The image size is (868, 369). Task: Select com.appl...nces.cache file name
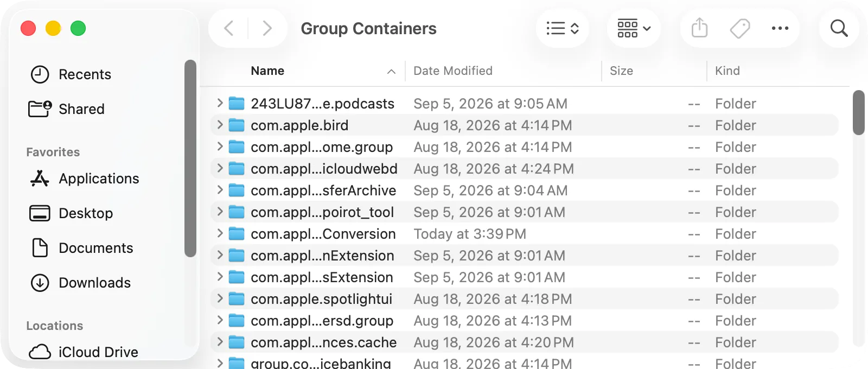point(324,342)
